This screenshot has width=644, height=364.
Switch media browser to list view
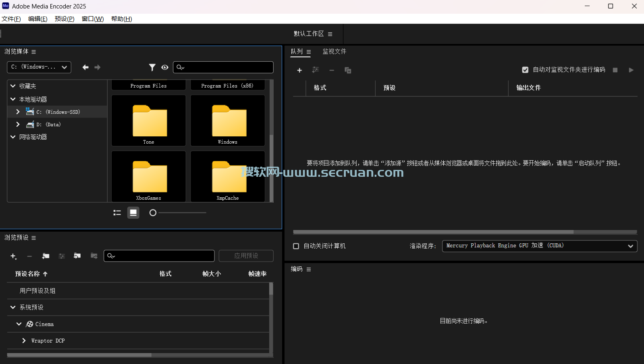click(x=117, y=213)
